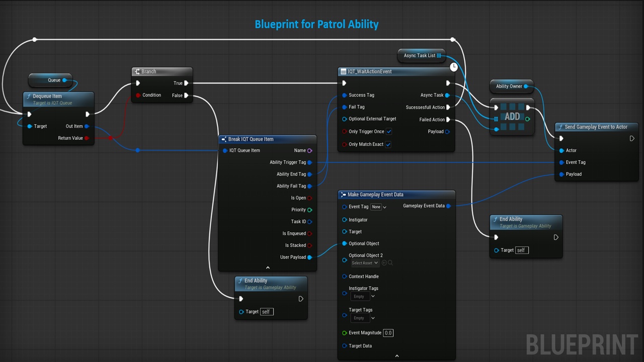Viewport: 644px width, 362px height.
Task: Click the Make Gameplay Event Data header icon
Action: coord(343,195)
